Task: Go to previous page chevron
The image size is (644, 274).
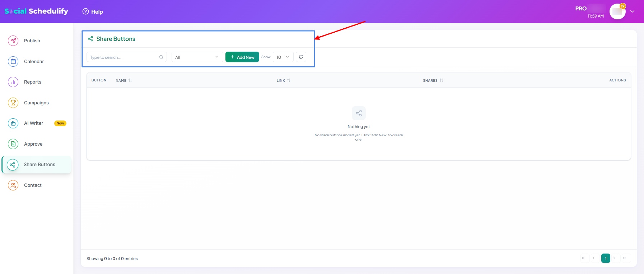Action: point(594,258)
